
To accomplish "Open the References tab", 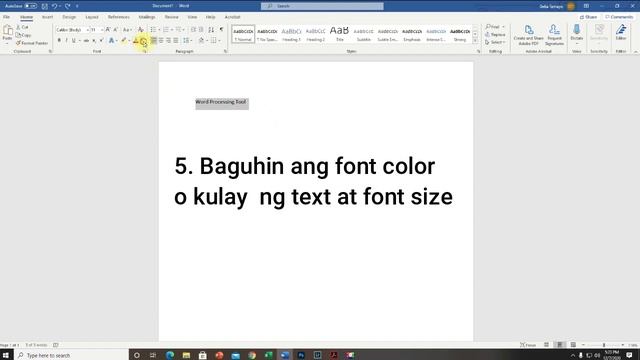I will tap(119, 17).
